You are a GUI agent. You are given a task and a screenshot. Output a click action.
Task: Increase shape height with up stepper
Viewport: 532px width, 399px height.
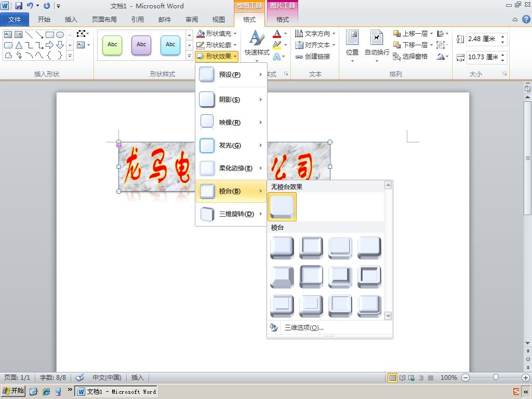pos(502,36)
